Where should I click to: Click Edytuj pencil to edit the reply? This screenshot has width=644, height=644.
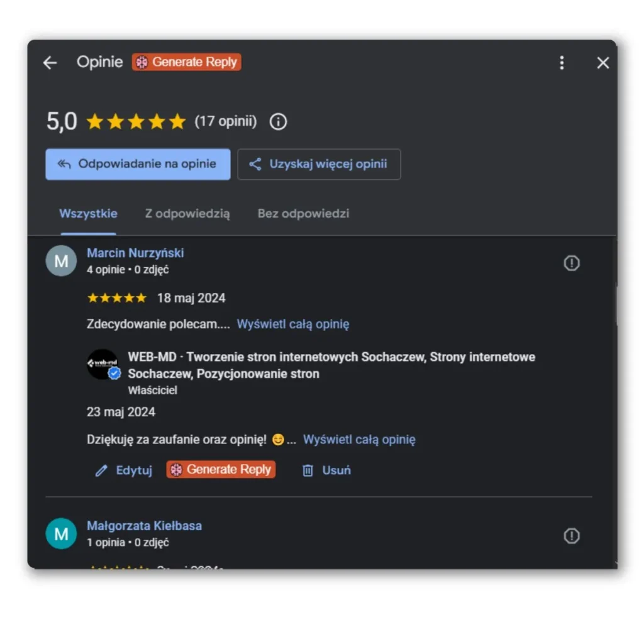coord(124,470)
